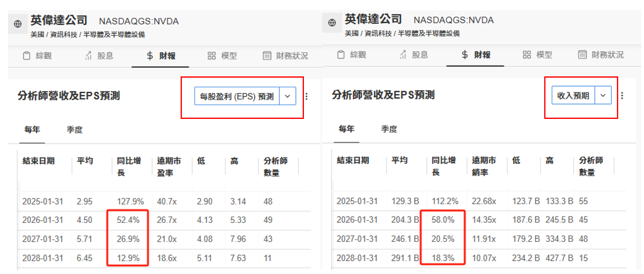644x274 pixels.
Task: Select 每年 tab in the revenue panel
Action: point(346,129)
